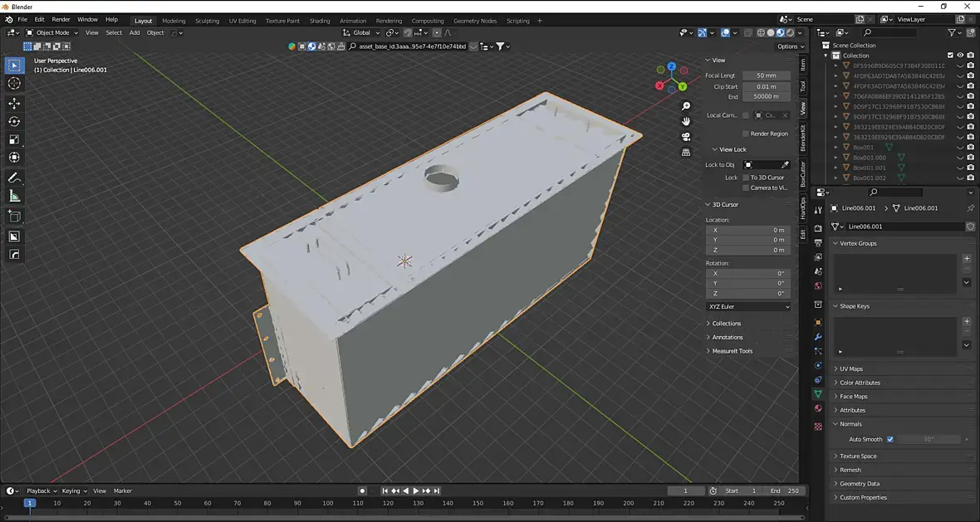Enable the Render Region checkbox
The height and width of the screenshot is (522, 980).
(746, 134)
